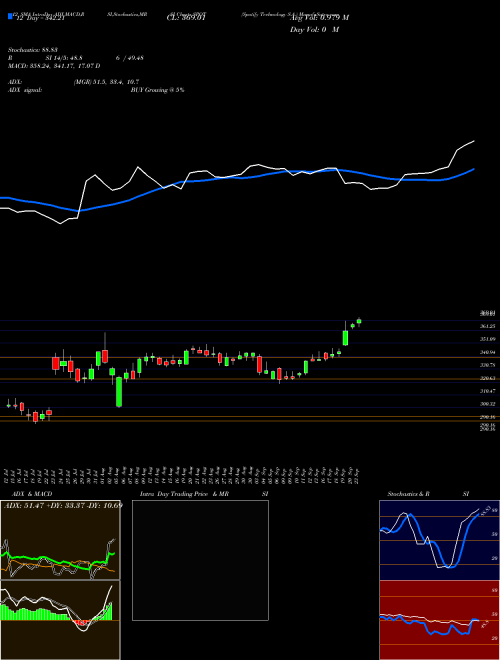Click the tall green candle at the 300 low
Screen dimensions: 500x660
pos(119,392)
